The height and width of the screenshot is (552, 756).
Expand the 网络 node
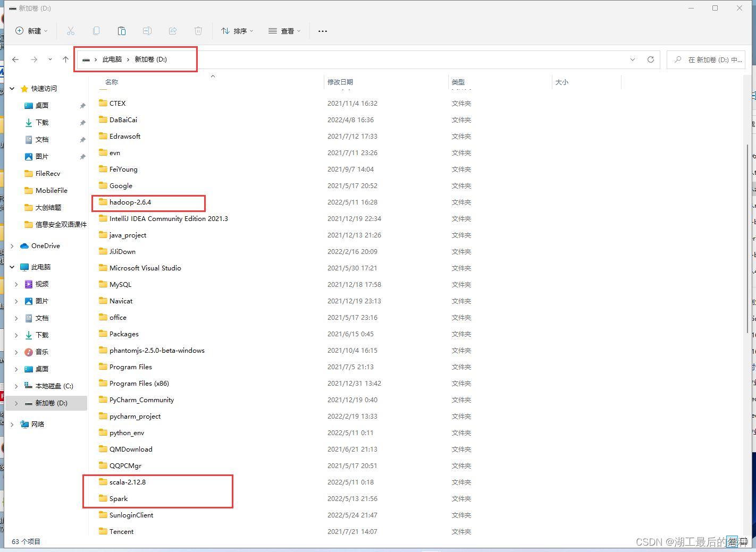point(12,424)
